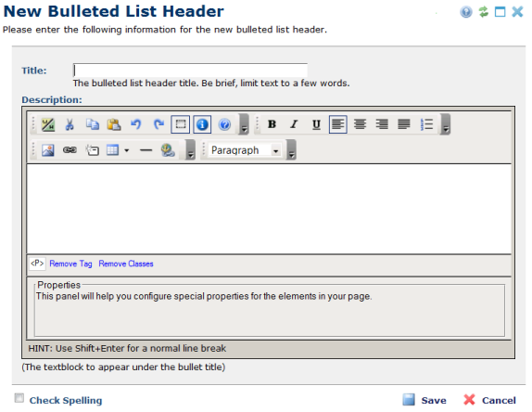This screenshot has width=532, height=412.
Task: Click into the Title text field
Action: (190, 71)
